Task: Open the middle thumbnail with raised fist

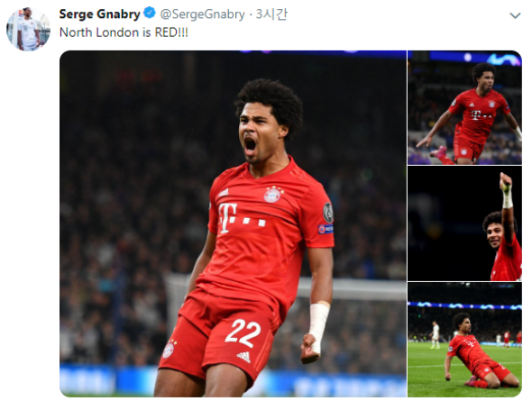Action: [464, 223]
